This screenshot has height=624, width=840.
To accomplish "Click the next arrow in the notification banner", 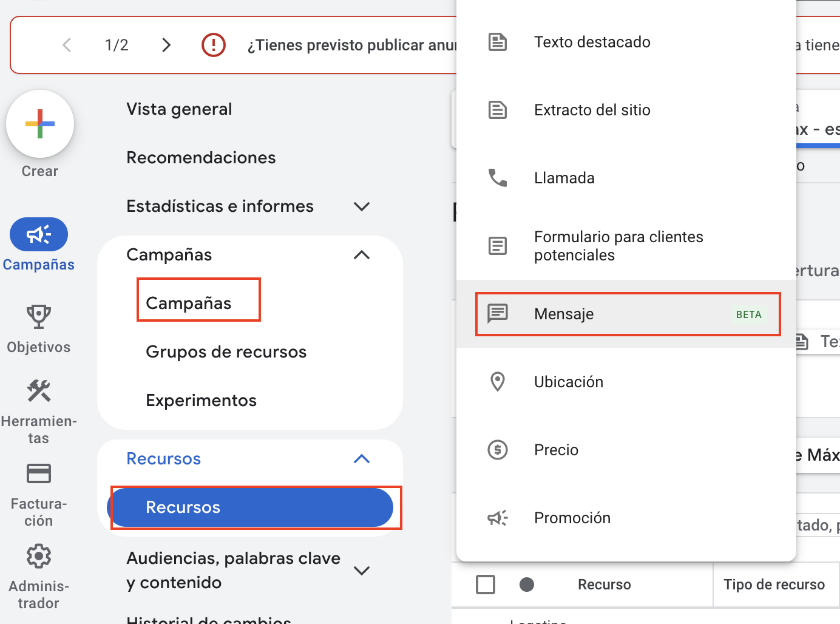I will click(x=166, y=44).
